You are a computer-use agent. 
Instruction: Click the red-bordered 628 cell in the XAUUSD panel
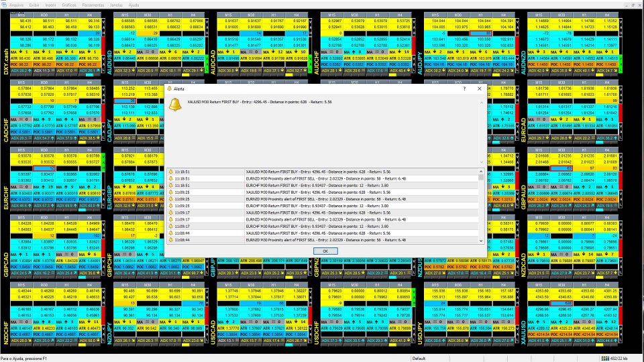(561, 303)
